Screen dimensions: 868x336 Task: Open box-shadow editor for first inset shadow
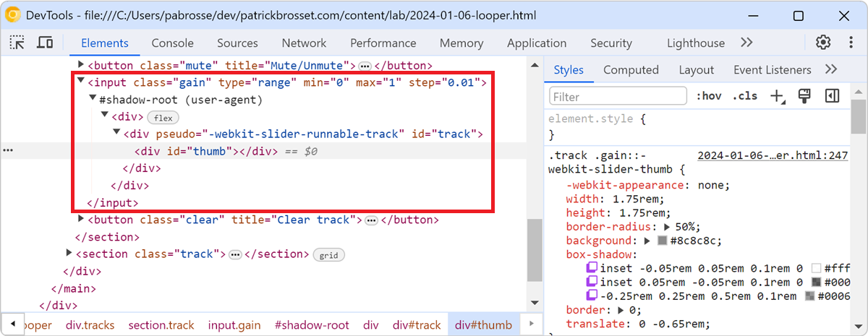click(592, 268)
